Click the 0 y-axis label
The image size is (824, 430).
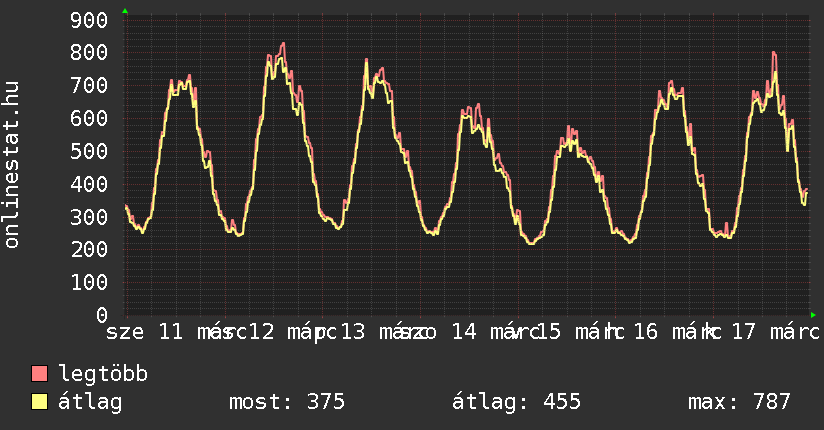pos(103,315)
